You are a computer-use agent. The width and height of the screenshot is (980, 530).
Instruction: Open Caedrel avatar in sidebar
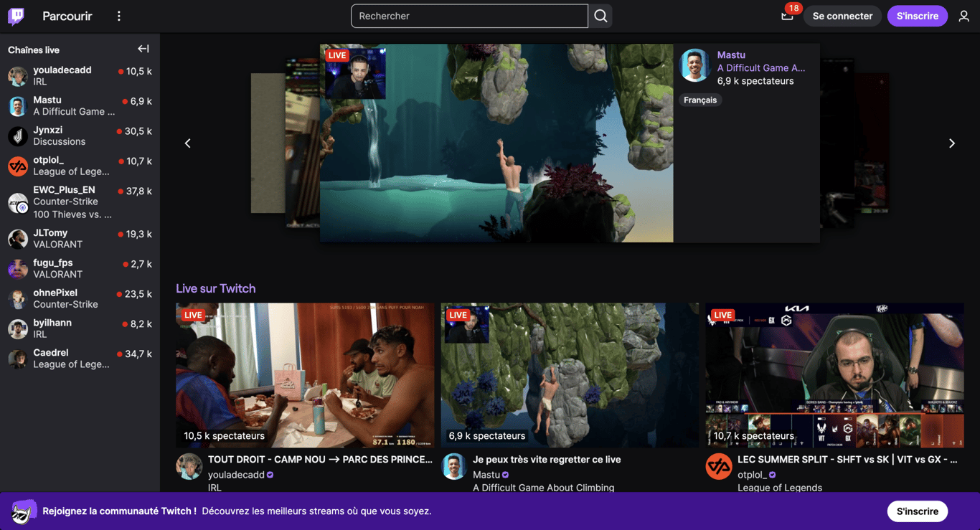tap(18, 359)
